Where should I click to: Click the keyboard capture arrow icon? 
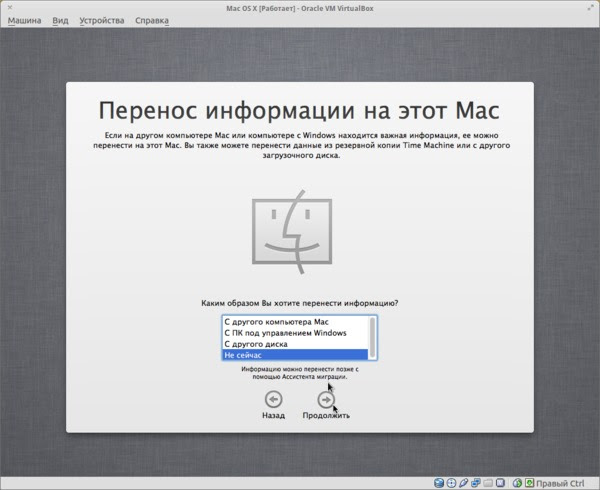tap(529, 483)
